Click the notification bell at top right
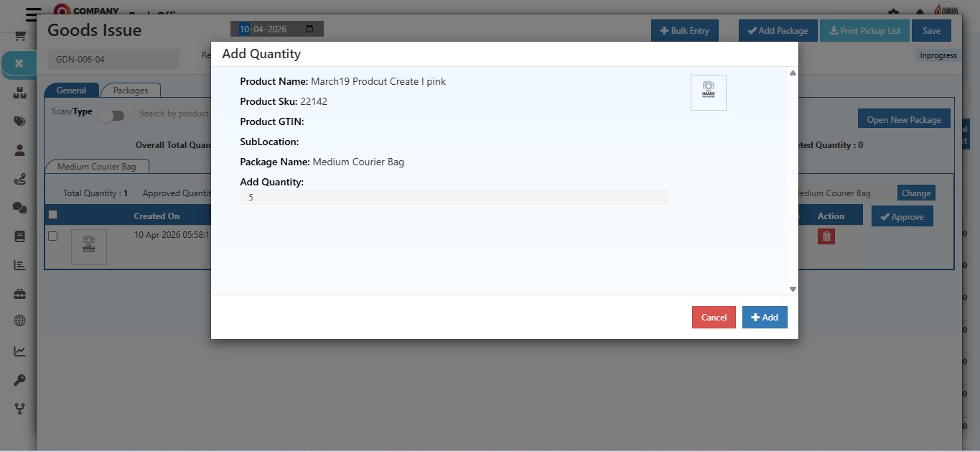Viewport: 980px width, 452px height. (x=920, y=13)
